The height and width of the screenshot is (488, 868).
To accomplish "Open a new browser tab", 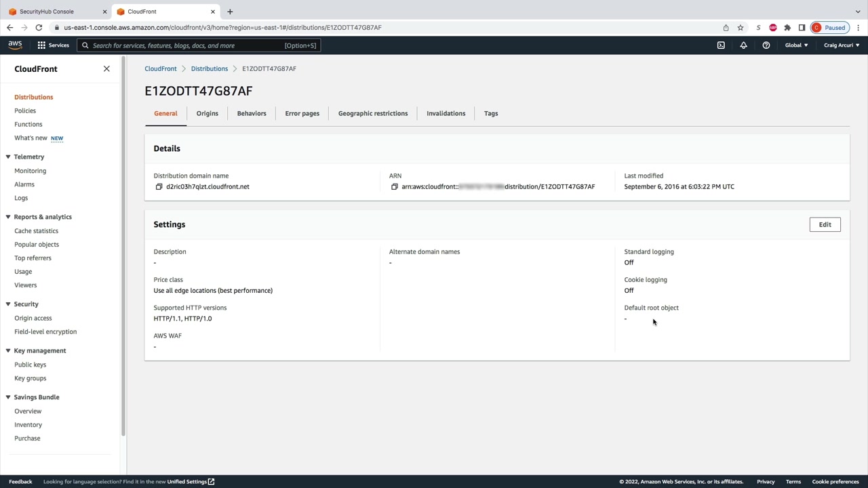I will tap(230, 12).
